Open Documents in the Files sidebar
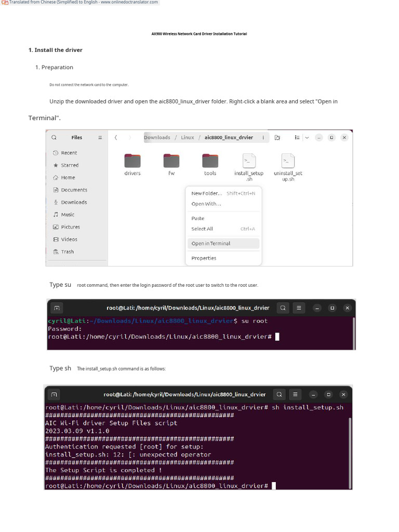The height and width of the screenshot is (532, 399). [70, 190]
